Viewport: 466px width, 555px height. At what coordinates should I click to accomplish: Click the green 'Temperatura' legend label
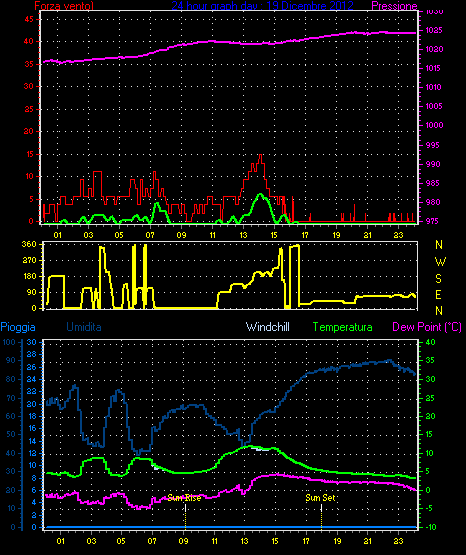coord(343,327)
